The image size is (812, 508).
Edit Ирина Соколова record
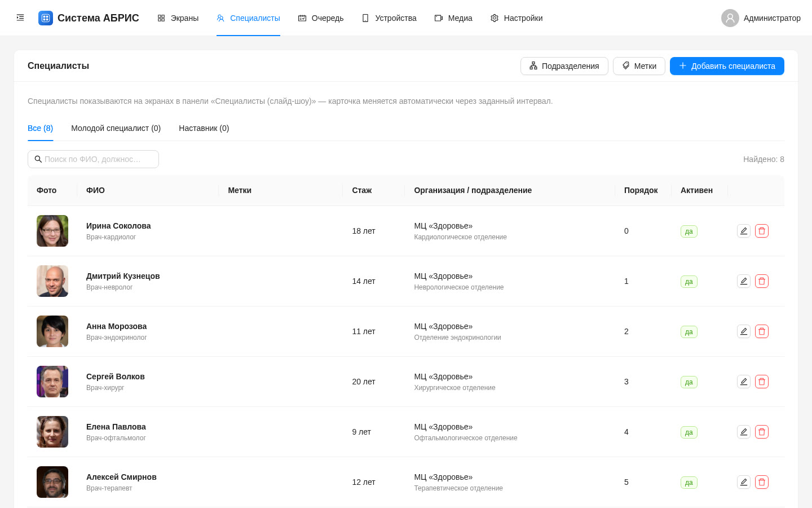point(744,231)
